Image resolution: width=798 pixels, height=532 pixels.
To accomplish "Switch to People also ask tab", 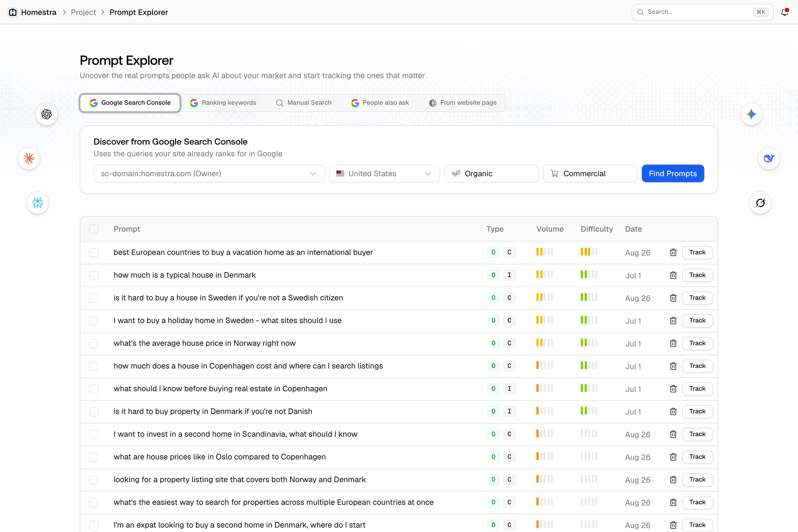I will (380, 103).
